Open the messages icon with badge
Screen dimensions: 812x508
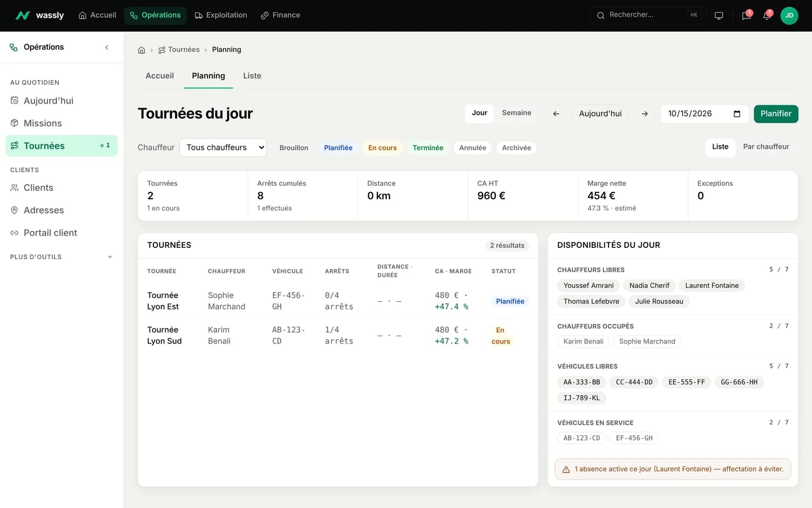pyautogui.click(x=747, y=16)
